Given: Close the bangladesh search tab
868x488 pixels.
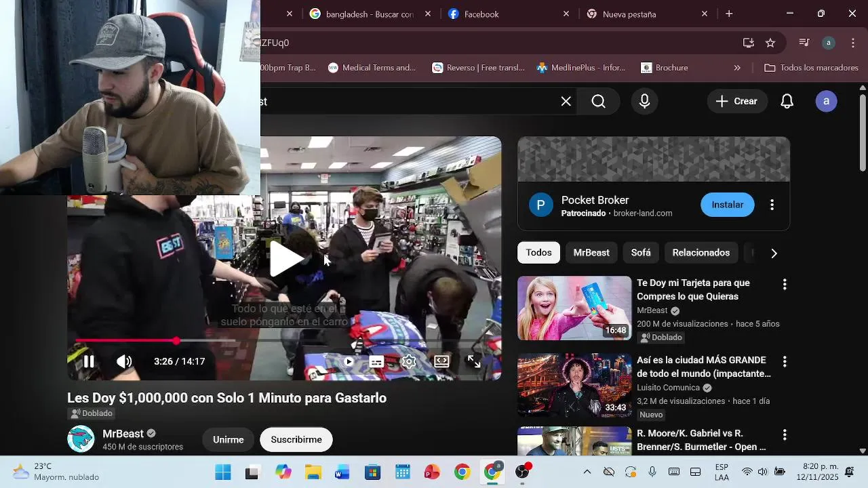Looking at the screenshot, I should pyautogui.click(x=428, y=14).
